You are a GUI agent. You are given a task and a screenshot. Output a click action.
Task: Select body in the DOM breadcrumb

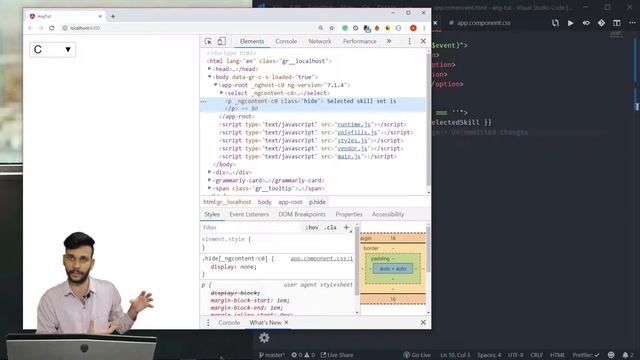[264, 202]
